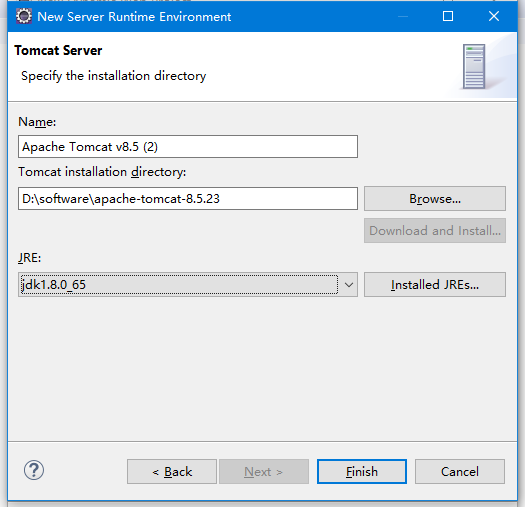525x507 pixels.
Task: Click the JRE: label
Action: tap(29, 258)
